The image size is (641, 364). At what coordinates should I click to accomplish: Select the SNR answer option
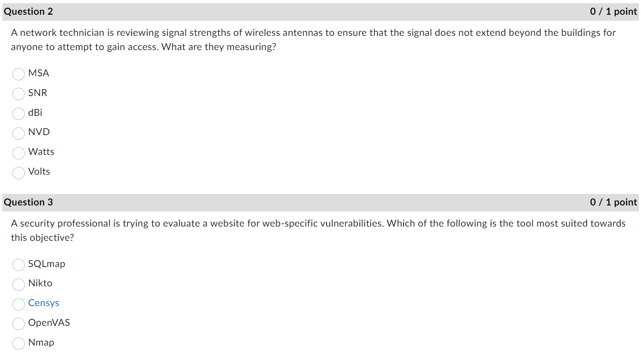[x=18, y=94]
